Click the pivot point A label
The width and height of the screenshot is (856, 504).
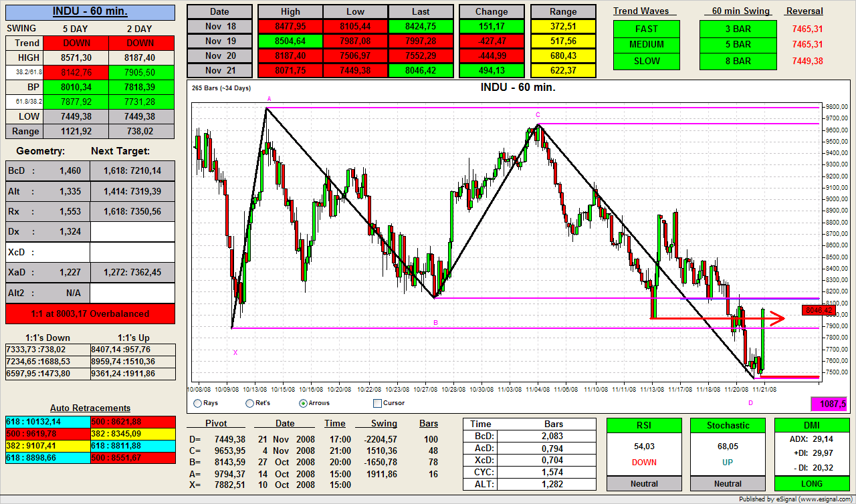coord(270,99)
